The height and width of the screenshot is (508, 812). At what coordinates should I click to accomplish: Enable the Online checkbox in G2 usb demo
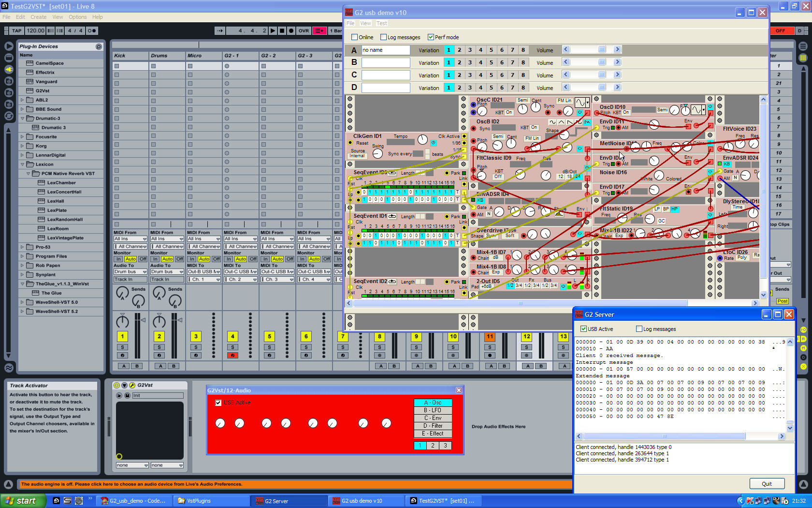[355, 37]
